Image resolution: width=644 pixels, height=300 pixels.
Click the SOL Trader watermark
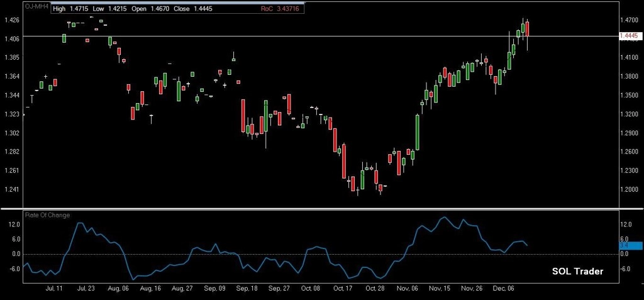(577, 272)
